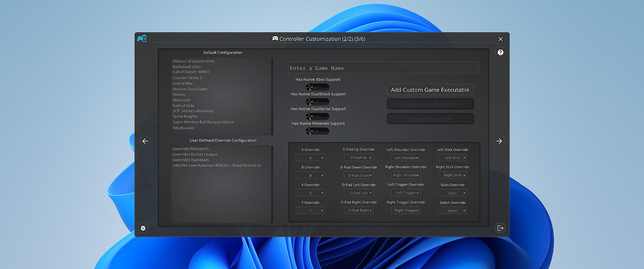Click Add Custom Game Executable button

point(430,90)
